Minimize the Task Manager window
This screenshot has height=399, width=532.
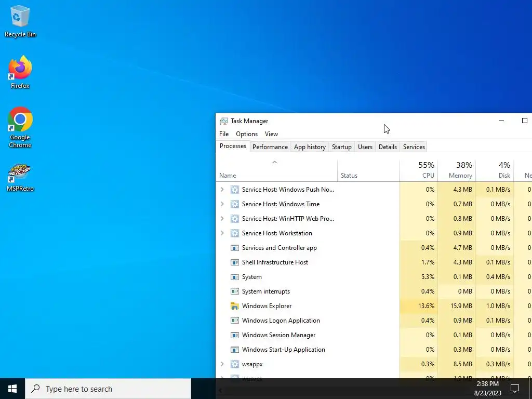(x=501, y=121)
